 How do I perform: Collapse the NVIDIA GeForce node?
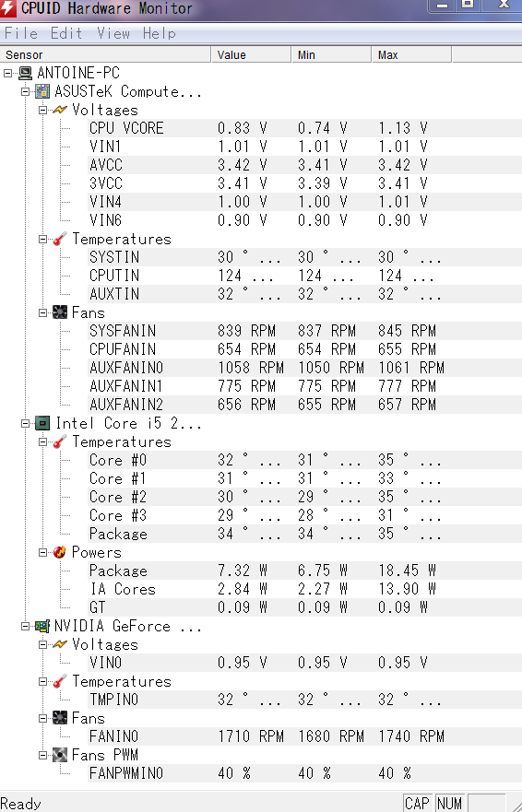pyautogui.click(x=26, y=626)
